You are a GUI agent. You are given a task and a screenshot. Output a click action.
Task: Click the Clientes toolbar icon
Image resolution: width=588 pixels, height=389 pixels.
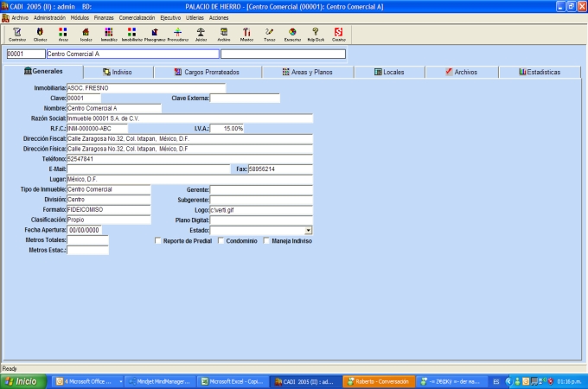point(40,34)
